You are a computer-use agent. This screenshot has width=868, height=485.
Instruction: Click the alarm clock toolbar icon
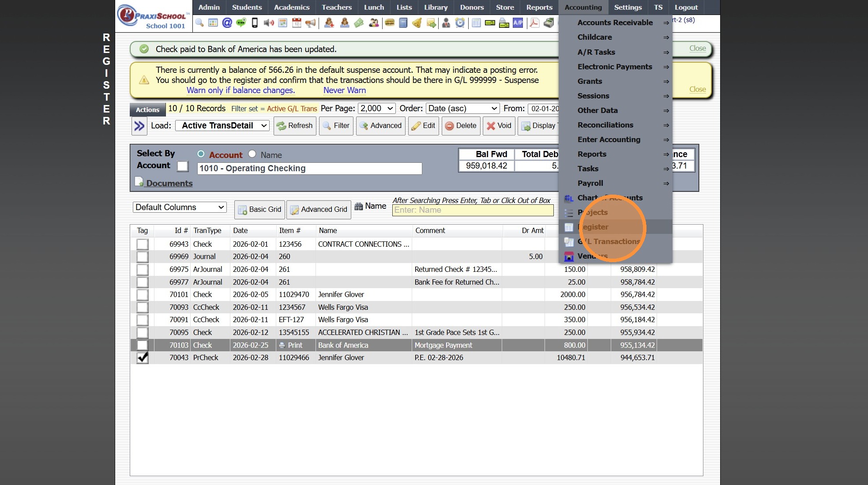(460, 23)
